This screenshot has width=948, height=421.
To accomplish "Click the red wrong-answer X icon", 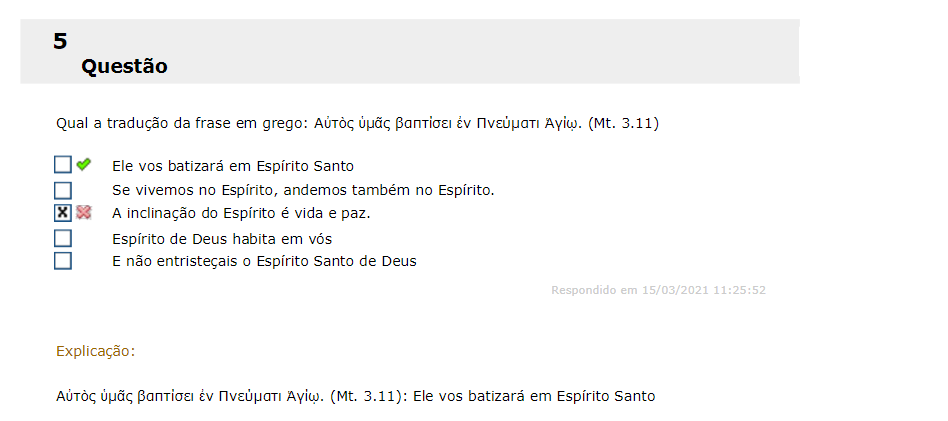I will click(84, 213).
